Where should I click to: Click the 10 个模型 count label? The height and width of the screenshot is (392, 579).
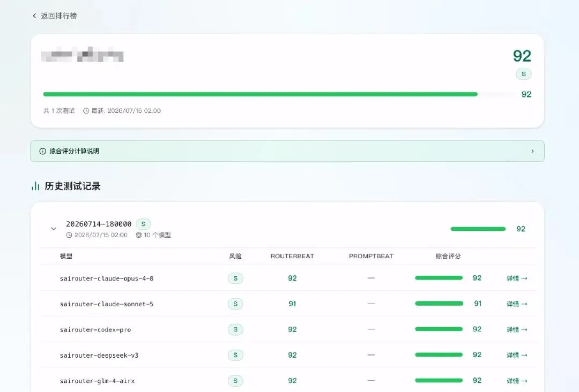157,235
